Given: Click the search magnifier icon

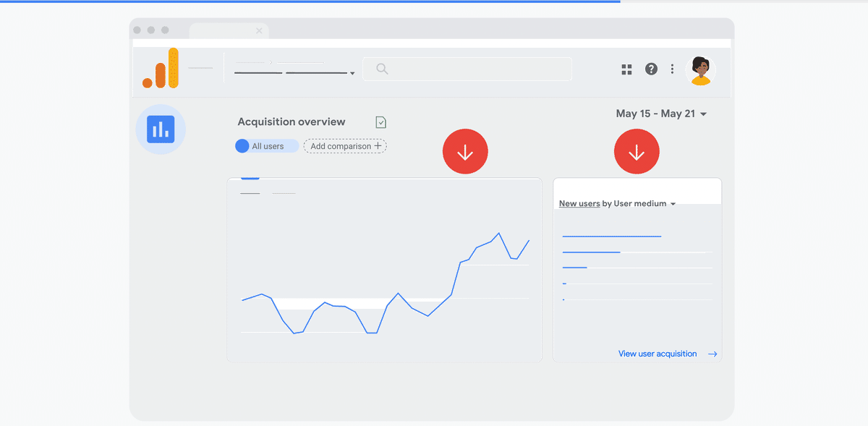Looking at the screenshot, I should tap(381, 68).
